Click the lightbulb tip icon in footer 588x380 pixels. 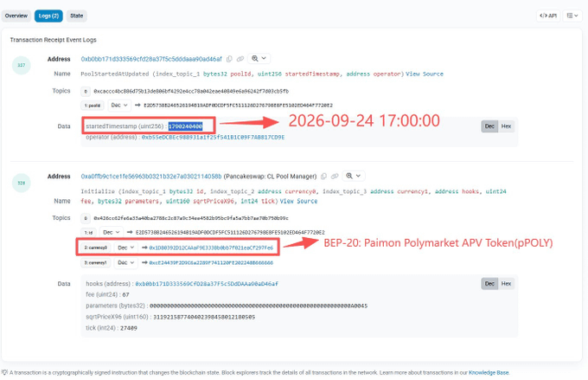[4, 372]
